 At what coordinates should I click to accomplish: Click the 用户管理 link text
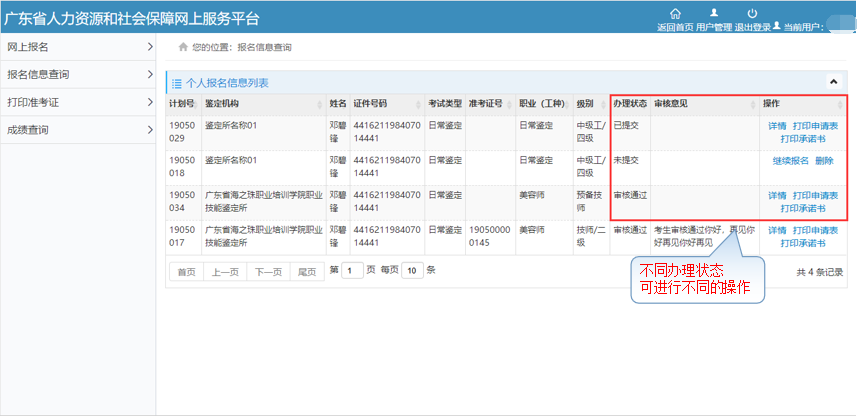[x=714, y=27]
